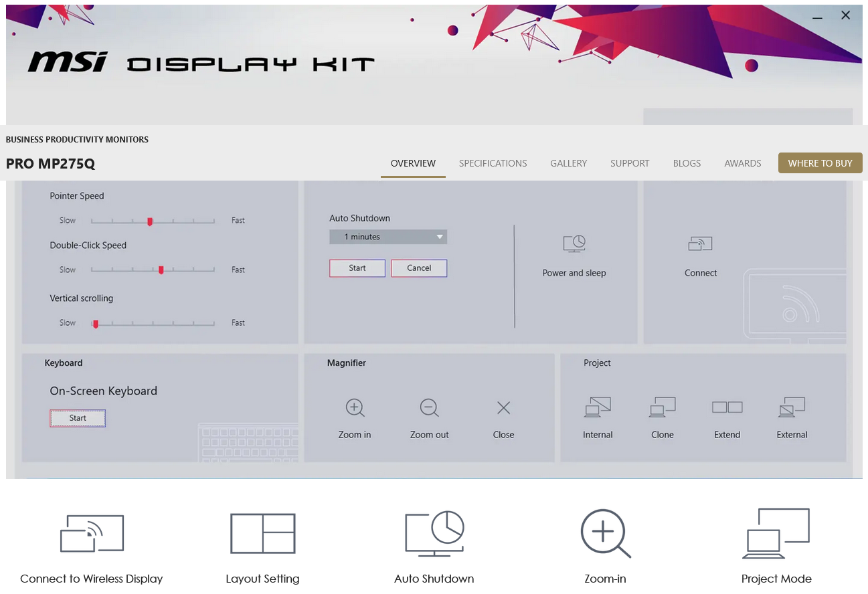Click the MSI logo
The height and width of the screenshot is (594, 868).
pyautogui.click(x=68, y=63)
